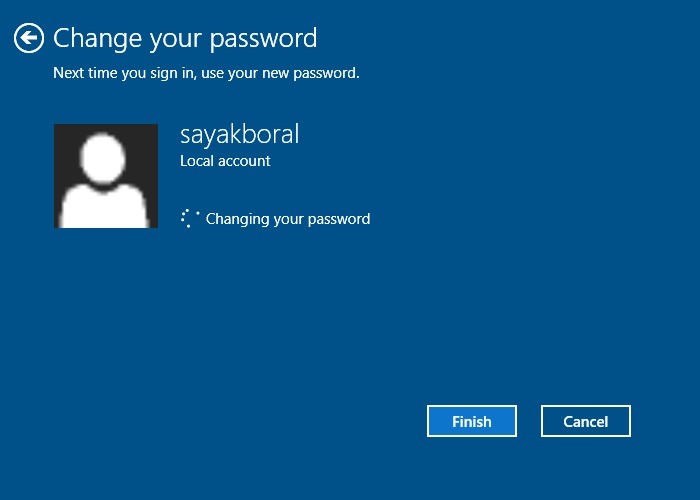Click the Finish button
700x500 pixels.
click(x=472, y=421)
